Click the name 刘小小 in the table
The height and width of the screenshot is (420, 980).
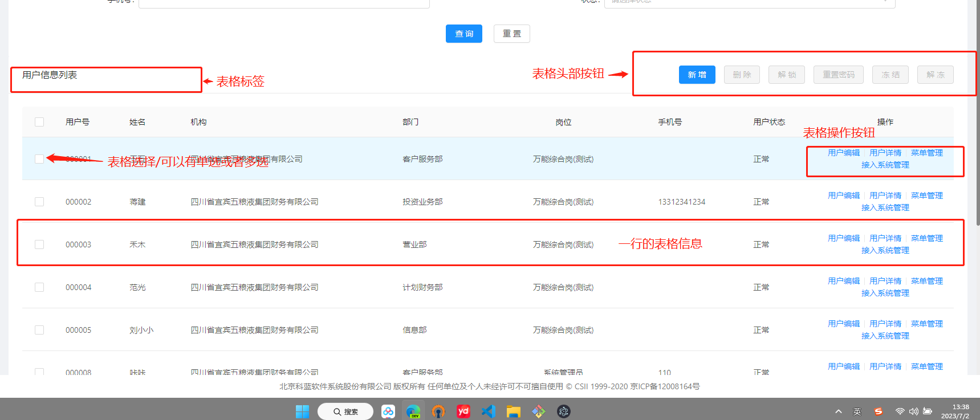click(x=141, y=330)
